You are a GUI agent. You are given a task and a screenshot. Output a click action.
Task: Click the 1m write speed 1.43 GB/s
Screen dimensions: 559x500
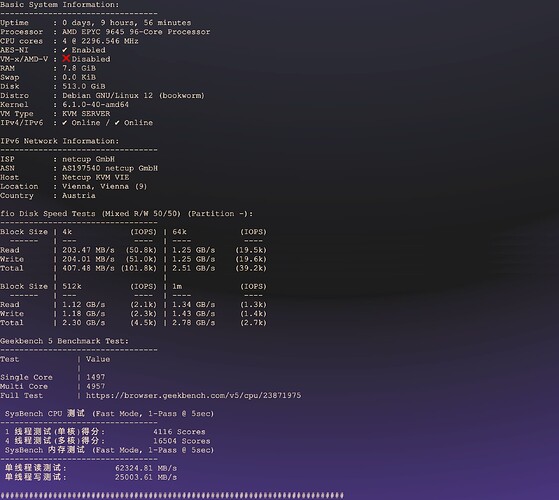tap(194, 314)
